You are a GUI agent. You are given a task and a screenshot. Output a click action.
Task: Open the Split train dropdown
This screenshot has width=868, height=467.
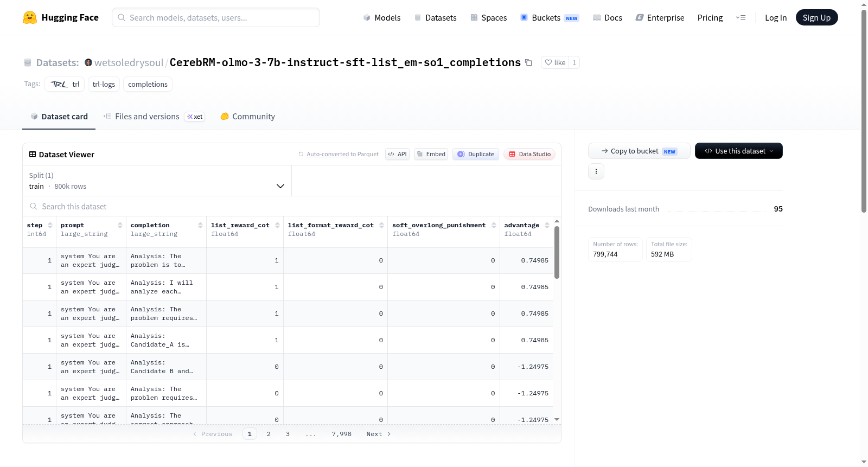pyautogui.click(x=157, y=181)
